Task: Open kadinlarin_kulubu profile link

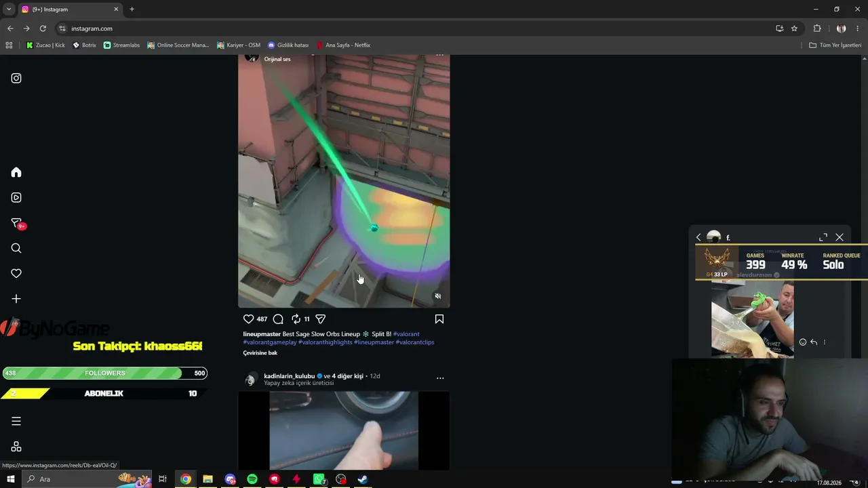Action: tap(290, 376)
